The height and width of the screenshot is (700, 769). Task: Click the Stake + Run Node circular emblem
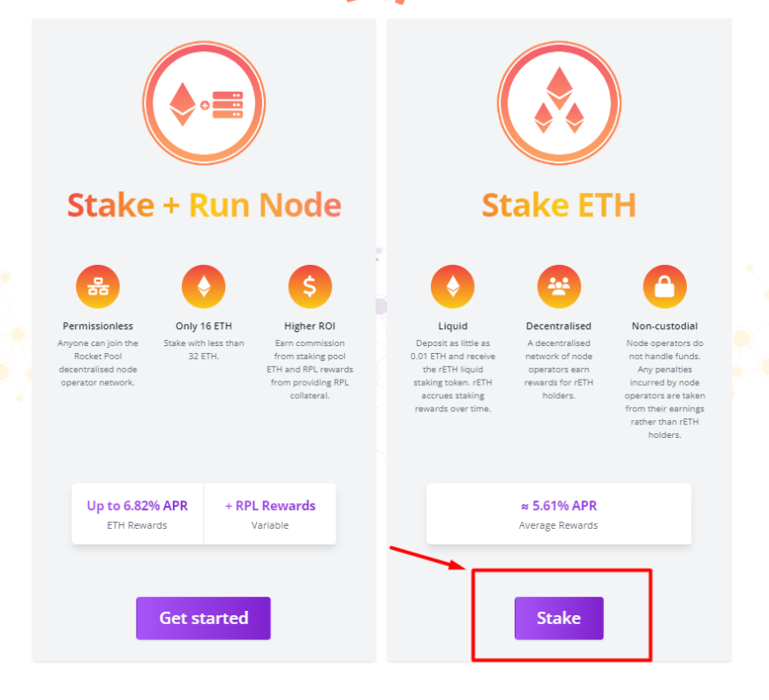(x=203, y=102)
